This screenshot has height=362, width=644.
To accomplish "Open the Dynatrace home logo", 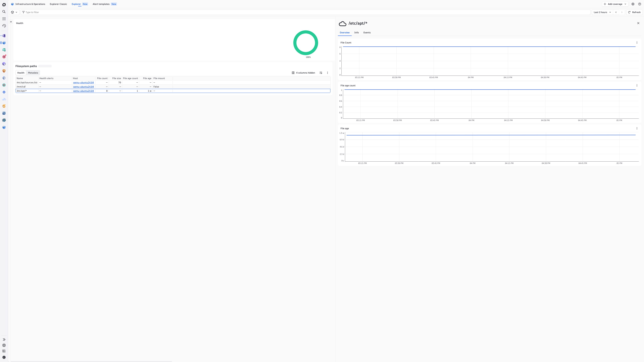I will tap(4, 5).
